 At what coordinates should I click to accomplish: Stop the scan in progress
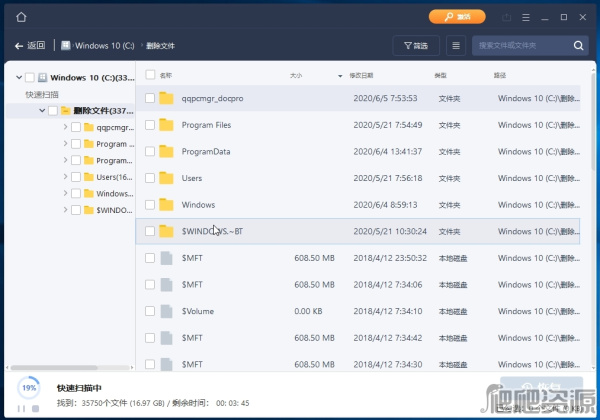point(35,408)
